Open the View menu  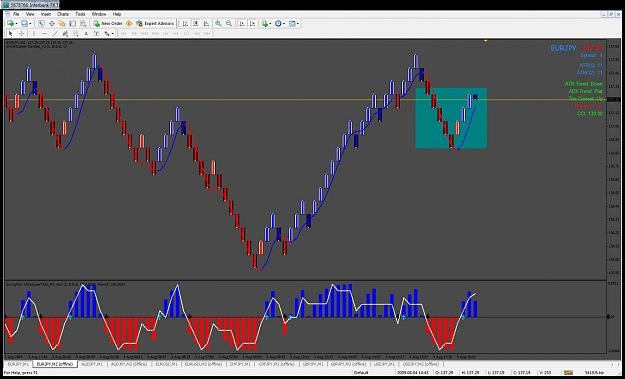coord(30,14)
